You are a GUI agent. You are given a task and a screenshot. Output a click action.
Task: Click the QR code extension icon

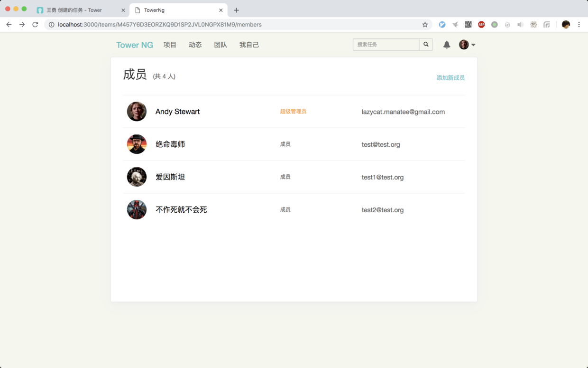(468, 25)
